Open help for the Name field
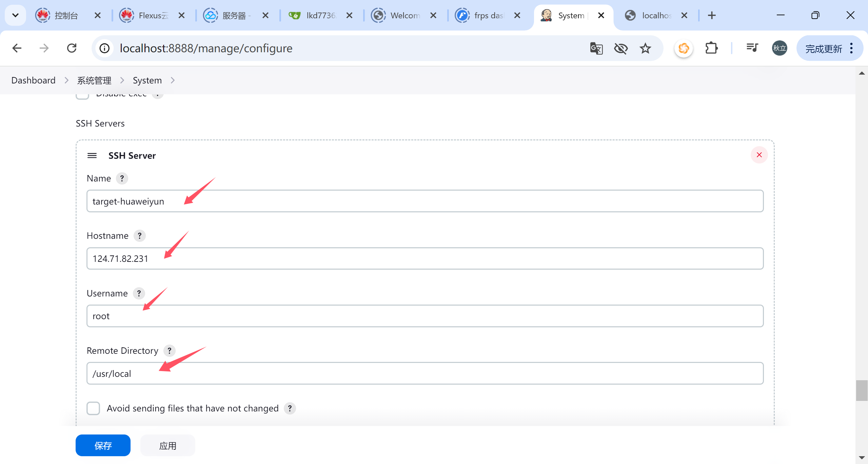The image size is (868, 464). click(x=122, y=178)
